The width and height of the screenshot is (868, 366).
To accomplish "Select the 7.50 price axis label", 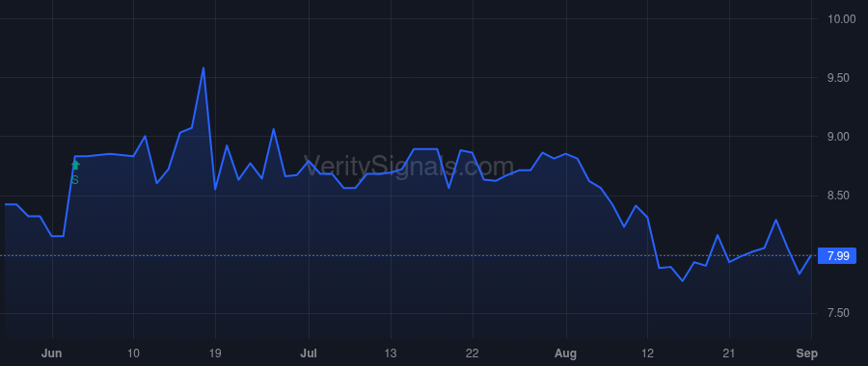I will pyautogui.click(x=838, y=313).
